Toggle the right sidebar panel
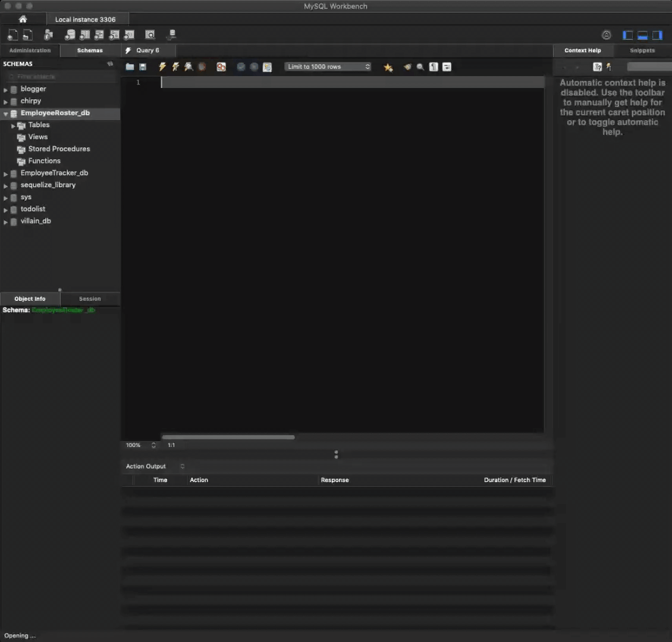This screenshot has height=642, width=672. click(x=657, y=35)
